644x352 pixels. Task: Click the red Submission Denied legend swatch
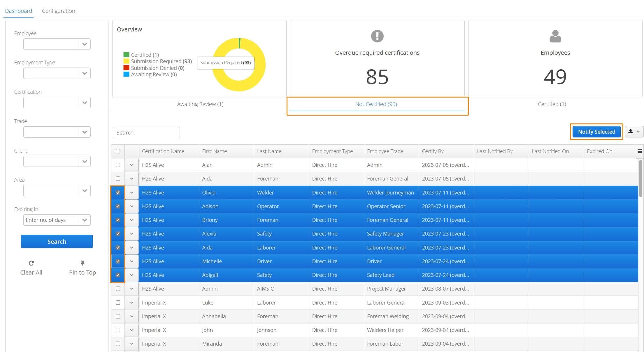(126, 68)
